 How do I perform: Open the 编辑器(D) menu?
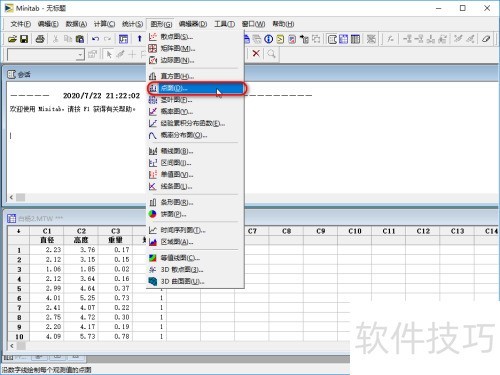click(x=193, y=24)
